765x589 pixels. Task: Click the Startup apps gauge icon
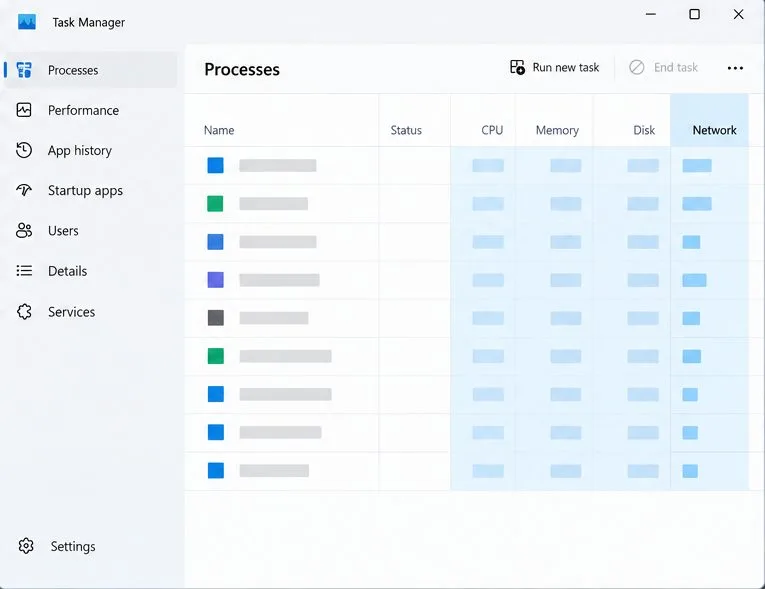[x=24, y=190]
